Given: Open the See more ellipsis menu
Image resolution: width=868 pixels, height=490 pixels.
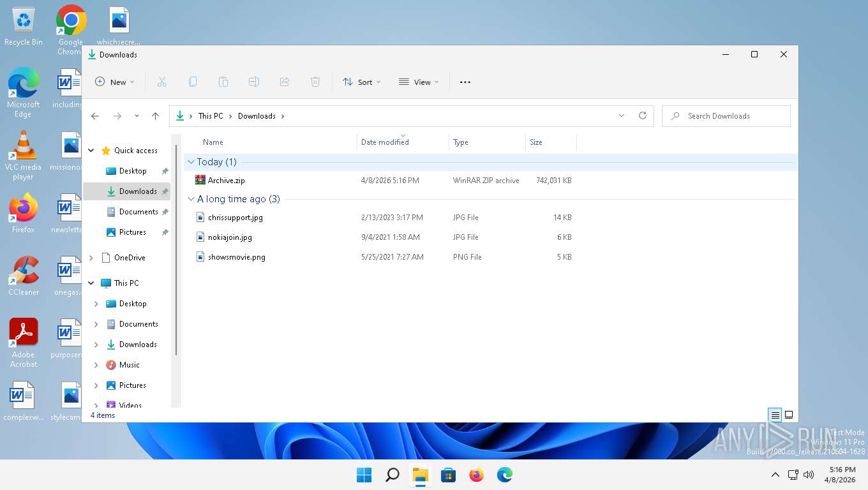Looking at the screenshot, I should 465,82.
